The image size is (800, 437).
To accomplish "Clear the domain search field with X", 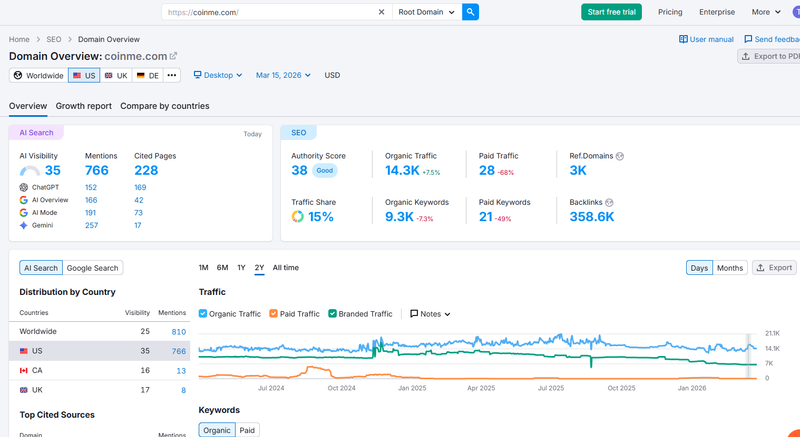I will (381, 12).
